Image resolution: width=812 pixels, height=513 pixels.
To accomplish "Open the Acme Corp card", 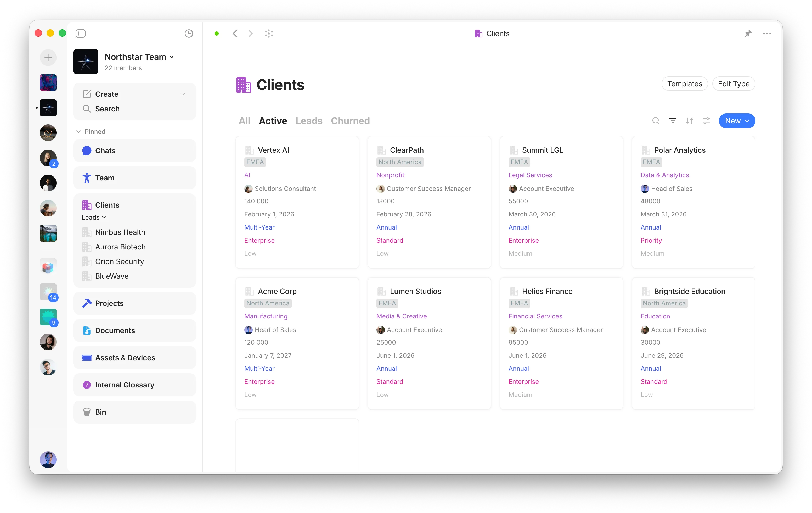I will click(297, 344).
